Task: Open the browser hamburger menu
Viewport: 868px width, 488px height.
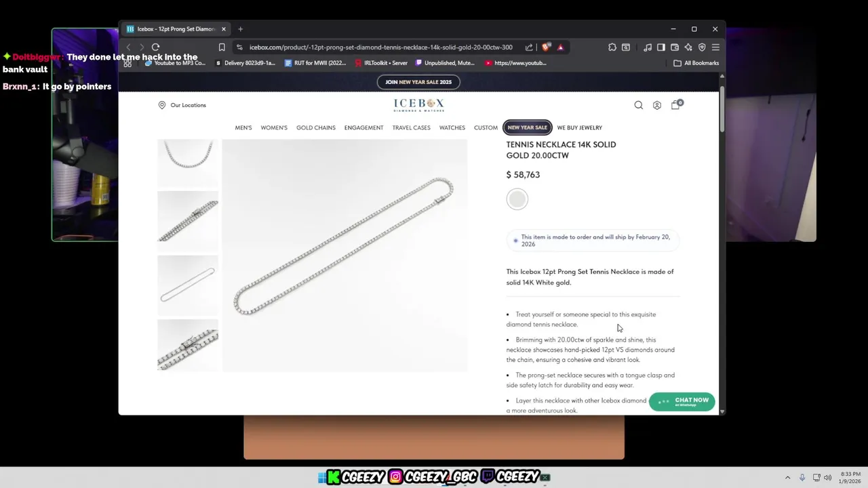Action: tap(715, 47)
